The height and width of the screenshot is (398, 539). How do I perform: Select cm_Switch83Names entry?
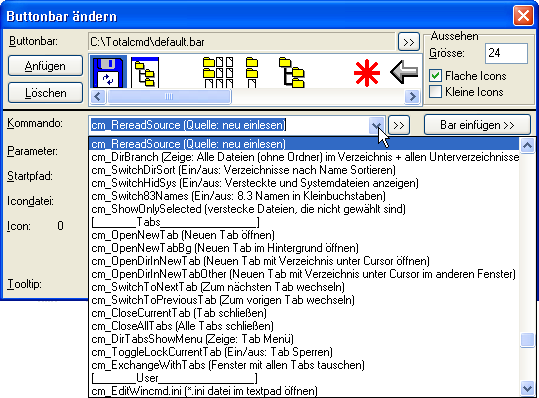tap(304, 196)
